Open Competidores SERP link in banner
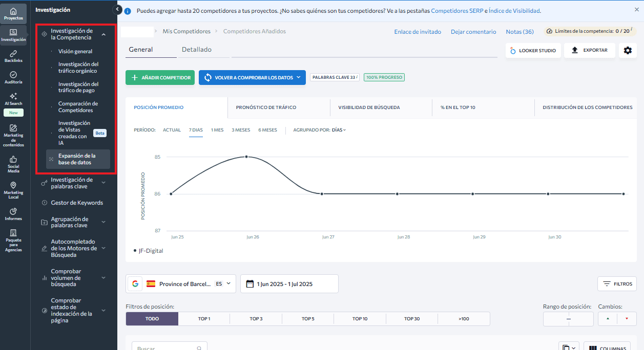Viewport: 644px width, 350px height. (x=458, y=10)
